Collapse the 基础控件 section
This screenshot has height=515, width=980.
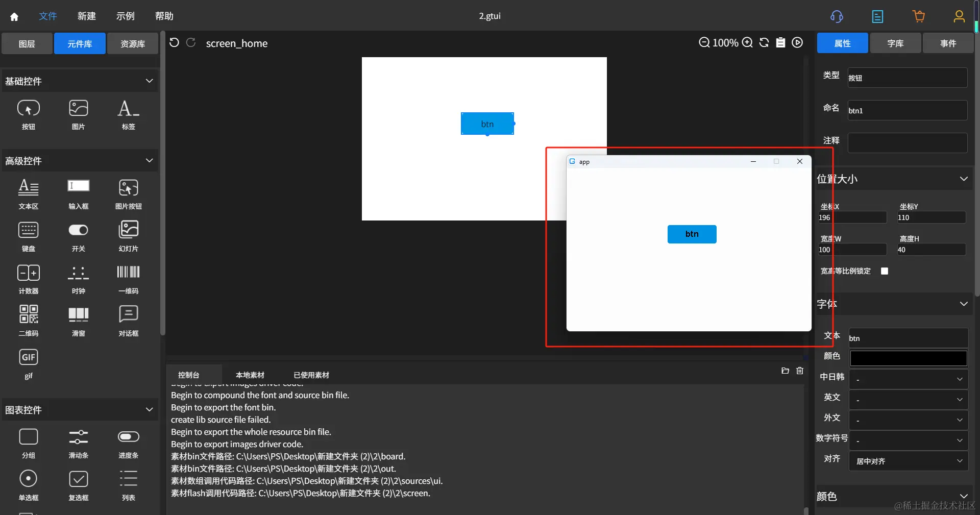pos(150,81)
